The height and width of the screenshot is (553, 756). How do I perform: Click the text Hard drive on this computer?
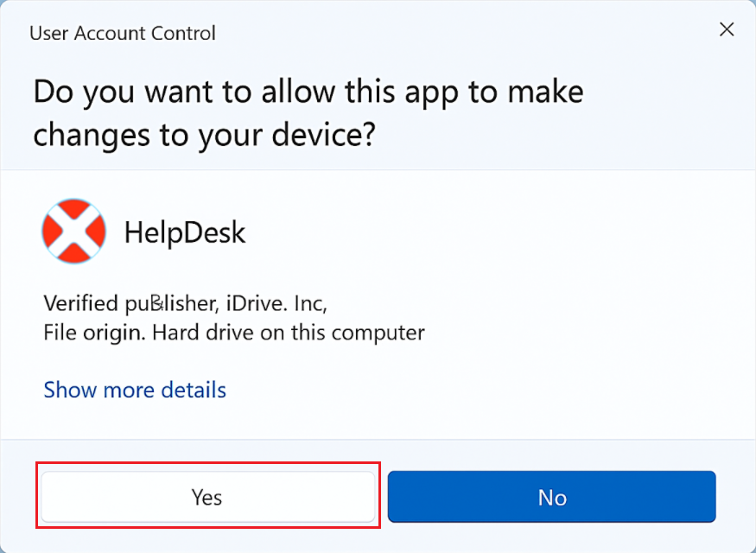pos(289,332)
